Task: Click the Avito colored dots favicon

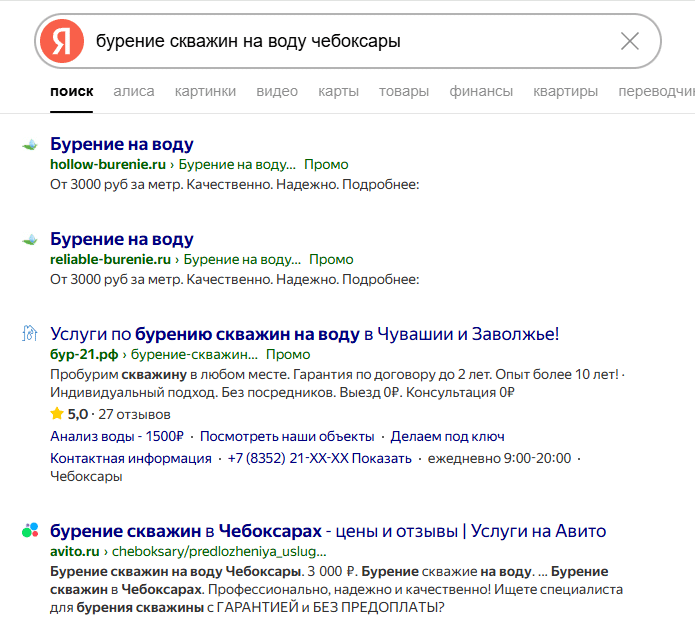Action: click(x=30, y=531)
